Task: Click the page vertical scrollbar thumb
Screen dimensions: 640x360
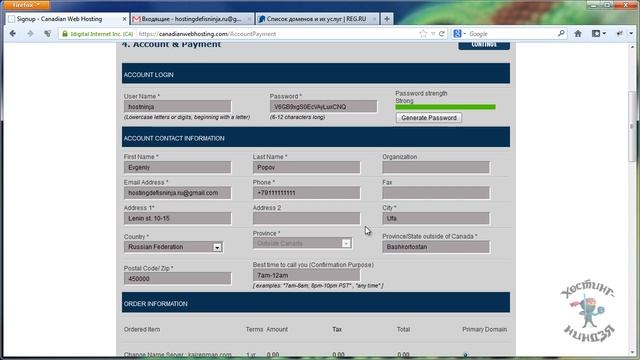Action: (632, 127)
